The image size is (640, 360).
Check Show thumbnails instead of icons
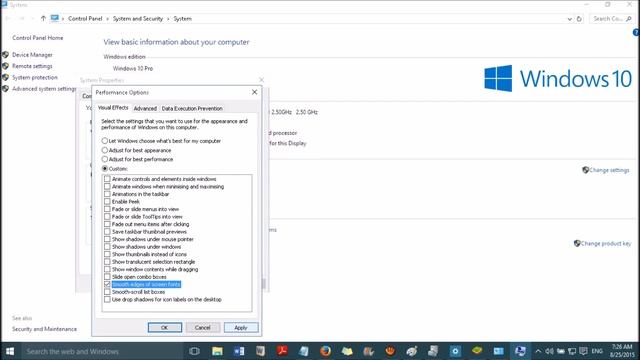(x=107, y=254)
